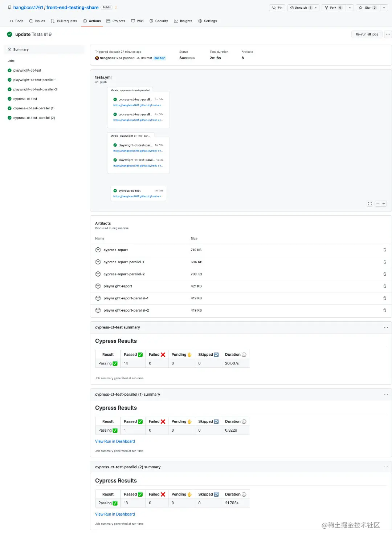Delete the playwright-report-parallel-2 artifact

click(x=385, y=310)
